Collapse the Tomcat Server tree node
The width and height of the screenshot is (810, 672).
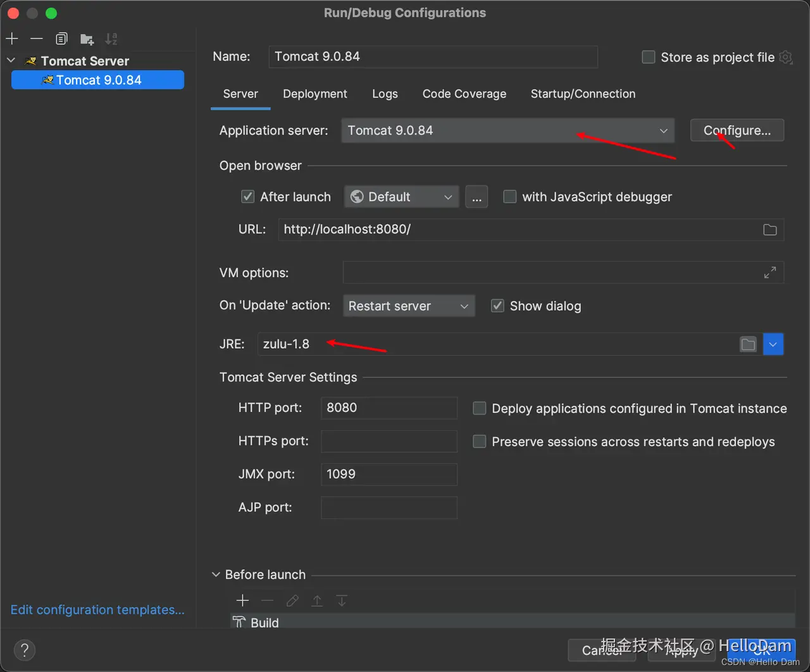point(11,61)
